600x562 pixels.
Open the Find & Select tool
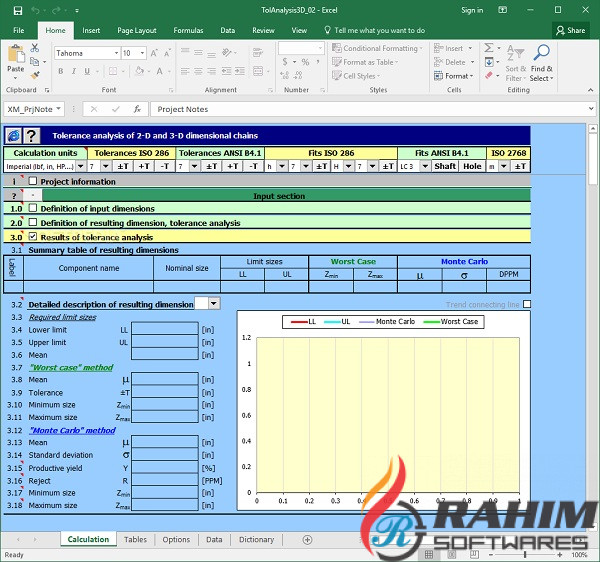click(x=541, y=62)
